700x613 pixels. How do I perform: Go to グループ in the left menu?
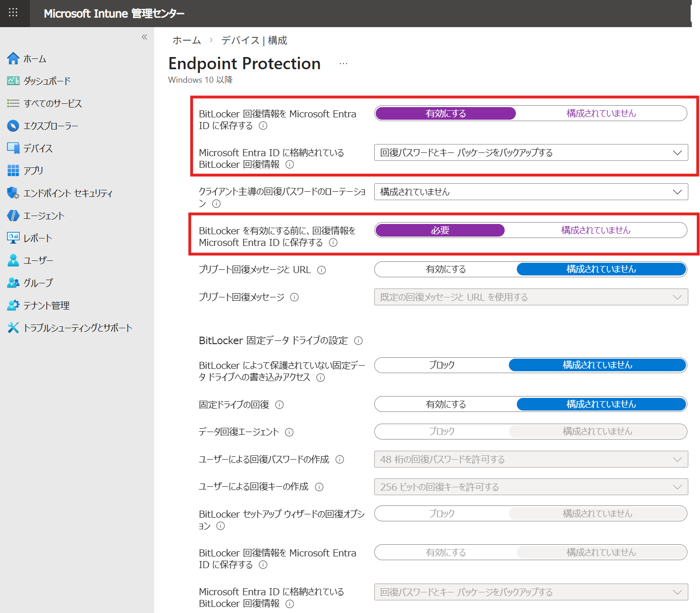click(x=38, y=283)
